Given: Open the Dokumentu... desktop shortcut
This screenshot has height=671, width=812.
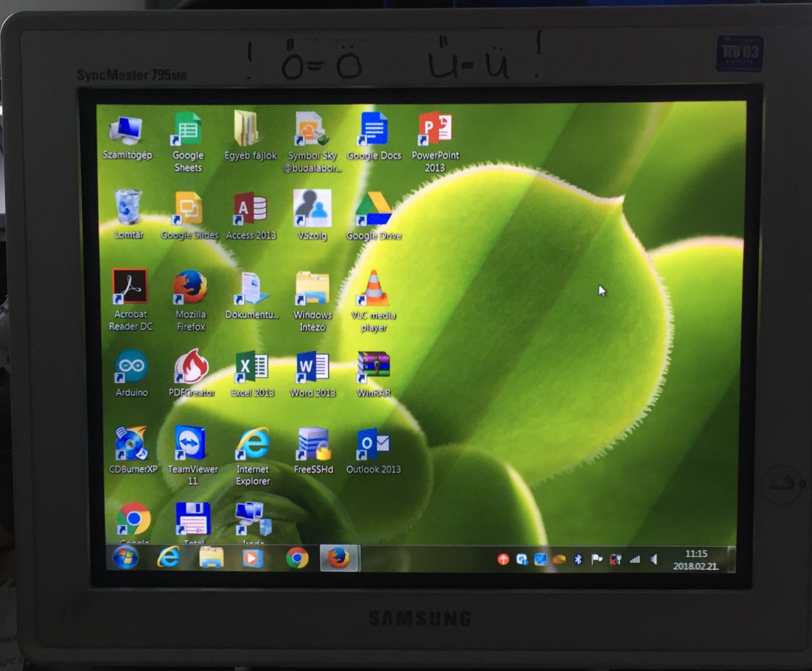Looking at the screenshot, I should pos(252,295).
